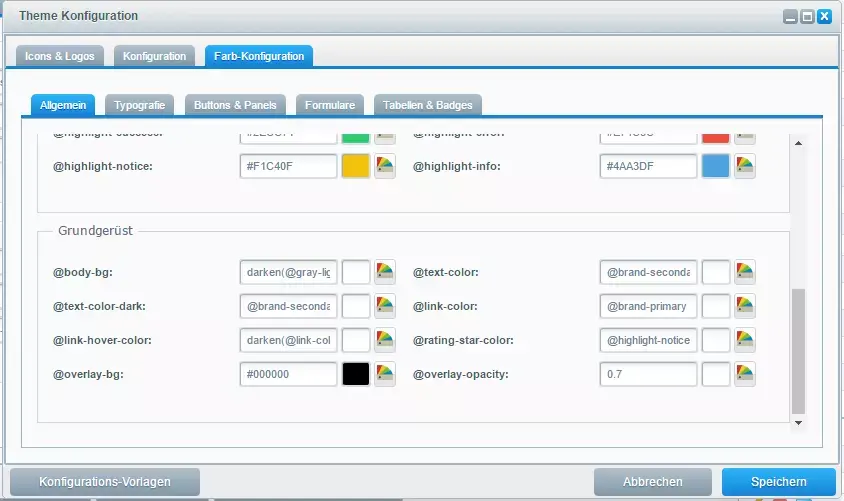The width and height of the screenshot is (844, 501).
Task: Select the Tabellen & Badges tab
Action: [x=427, y=105]
